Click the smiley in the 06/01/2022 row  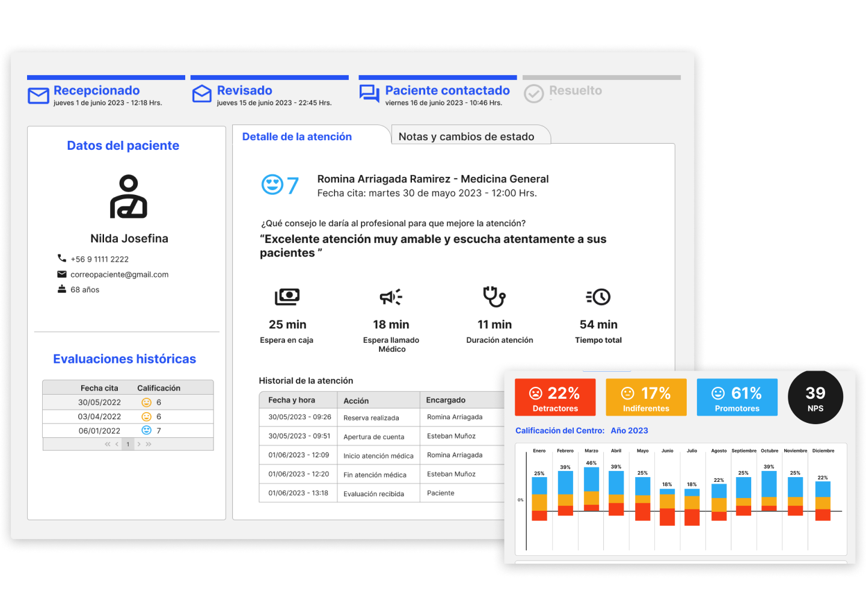(146, 430)
